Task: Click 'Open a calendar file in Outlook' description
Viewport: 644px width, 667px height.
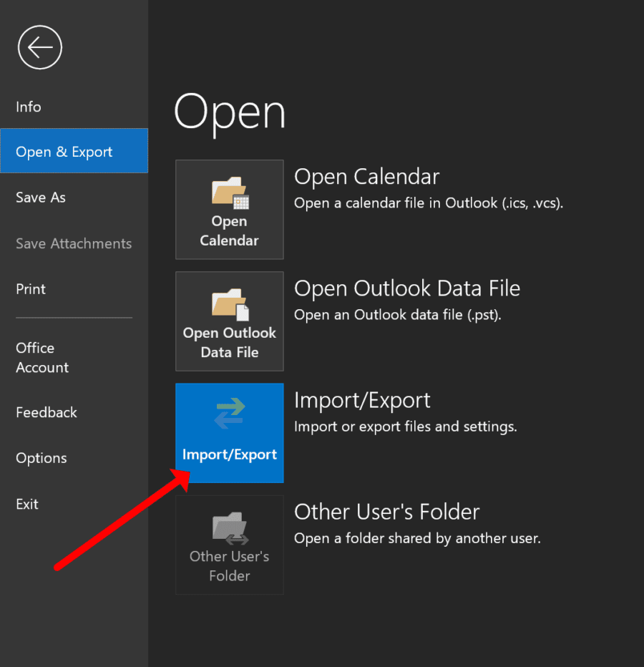Action: (429, 203)
